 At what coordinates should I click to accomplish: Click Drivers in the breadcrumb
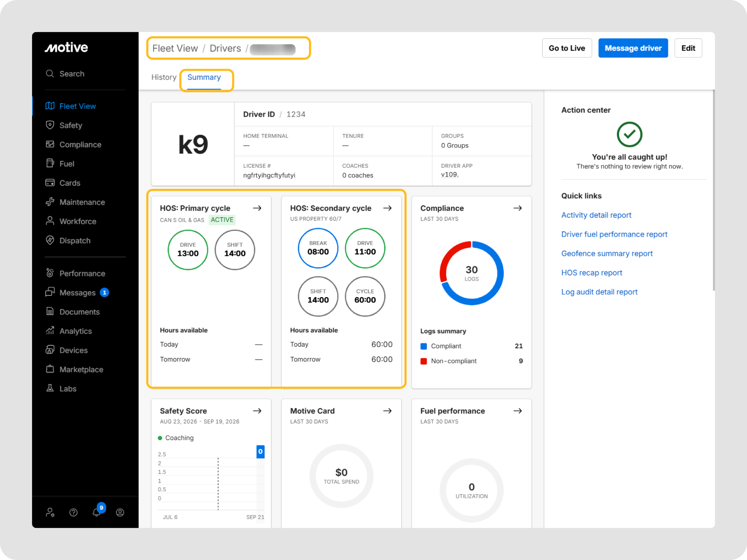[225, 48]
